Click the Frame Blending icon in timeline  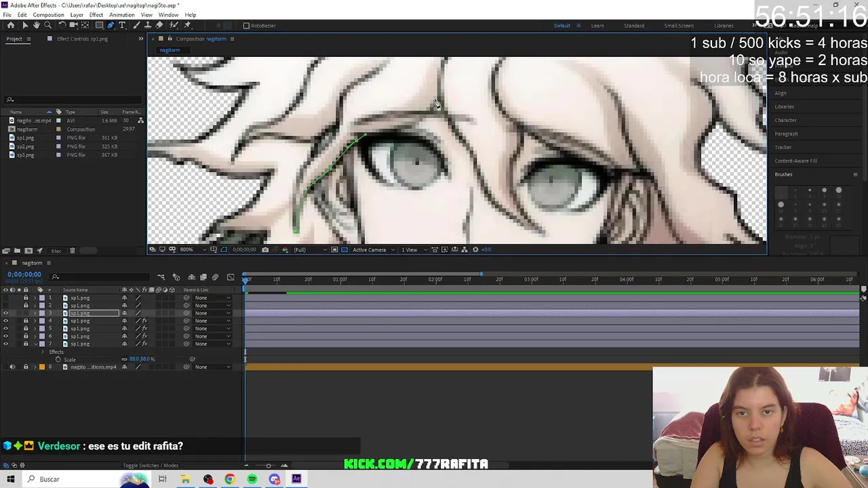[x=203, y=277]
